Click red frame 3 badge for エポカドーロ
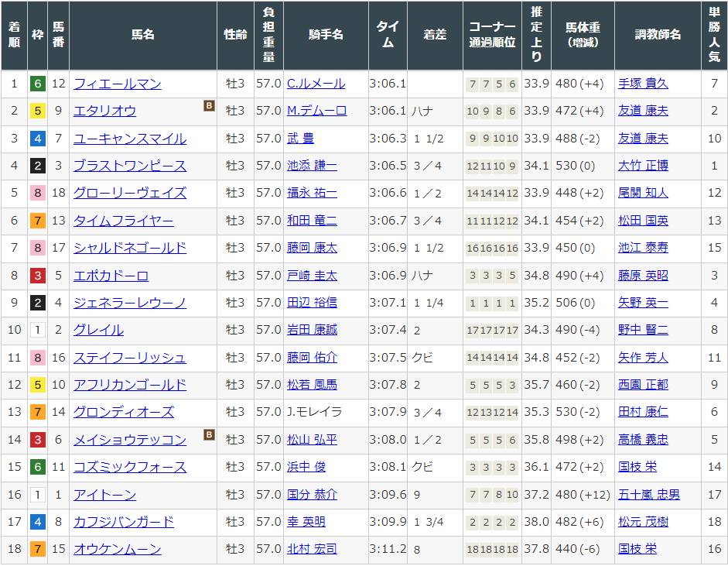The height and width of the screenshot is (566, 728). [x=38, y=276]
